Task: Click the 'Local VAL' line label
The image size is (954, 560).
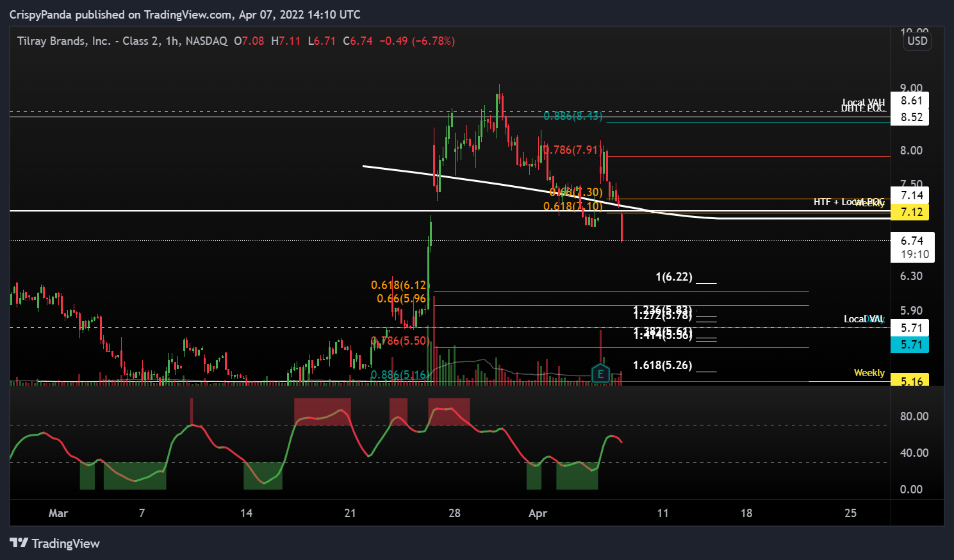Action: pos(864,319)
